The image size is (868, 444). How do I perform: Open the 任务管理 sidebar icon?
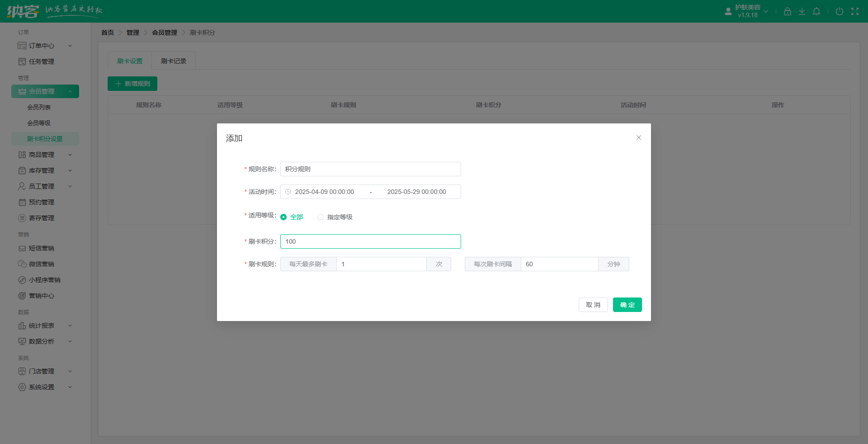22,61
